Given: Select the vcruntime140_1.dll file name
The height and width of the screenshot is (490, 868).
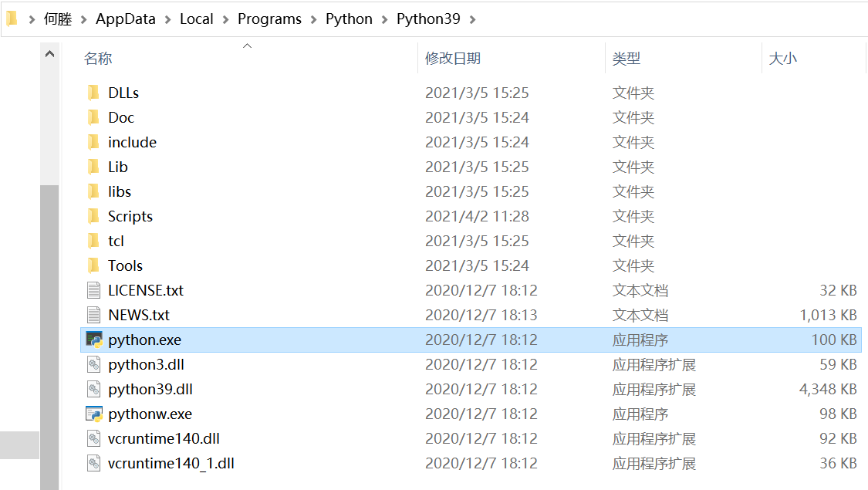Looking at the screenshot, I should point(171,464).
